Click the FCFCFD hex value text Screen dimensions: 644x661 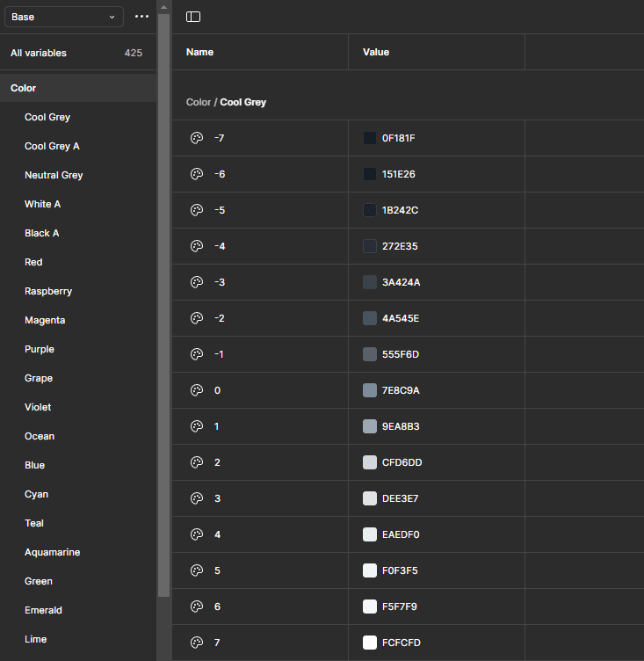[x=402, y=643]
